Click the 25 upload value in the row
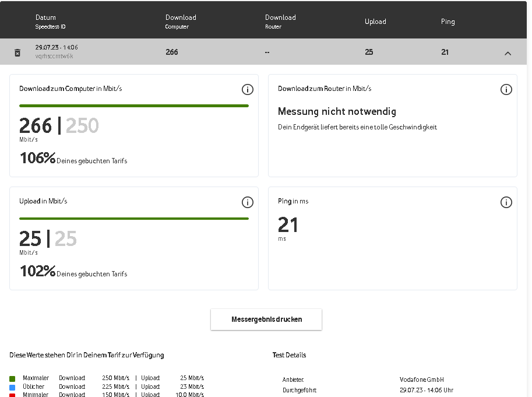Screen dimensions: 532x397 pos(369,52)
